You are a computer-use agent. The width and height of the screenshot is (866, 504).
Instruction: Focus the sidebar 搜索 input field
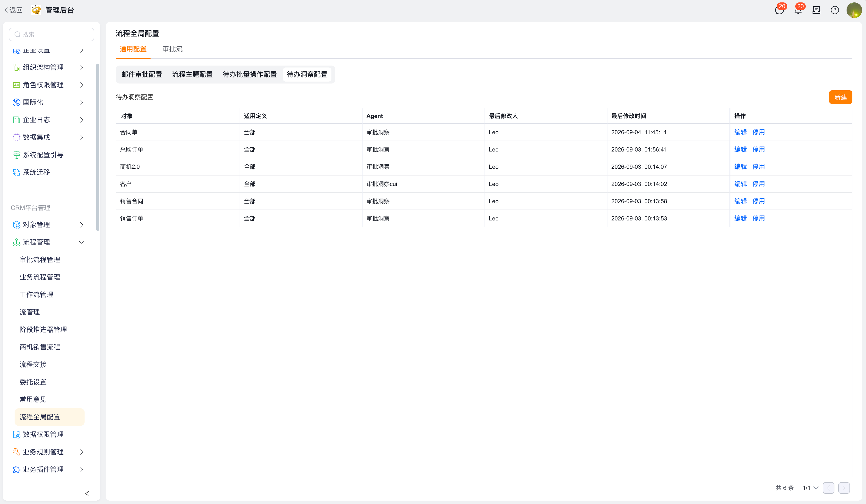(x=52, y=34)
